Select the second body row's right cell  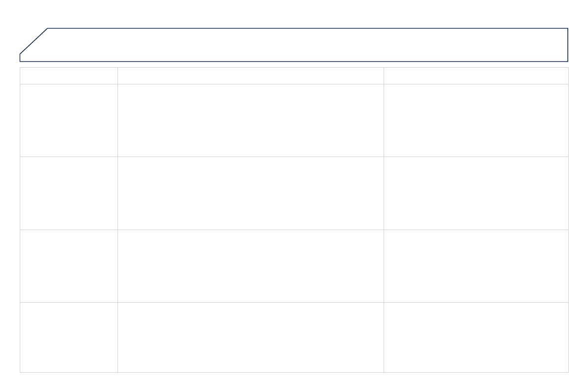[x=476, y=193]
